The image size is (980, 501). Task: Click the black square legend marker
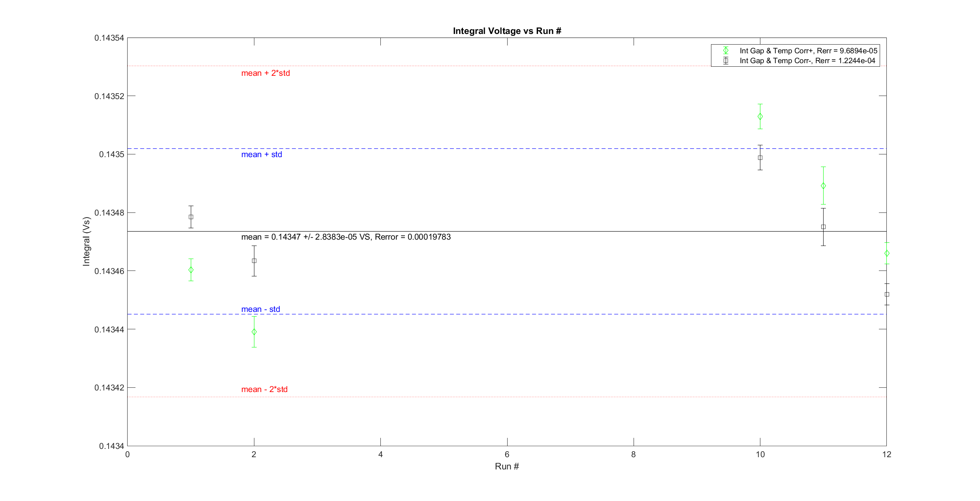(726, 60)
